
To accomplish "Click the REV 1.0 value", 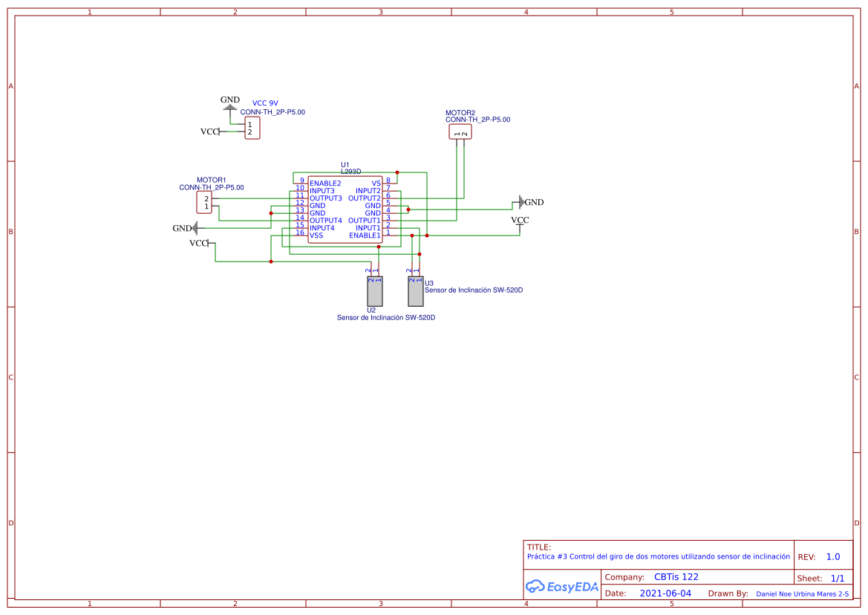I will pyautogui.click(x=833, y=557).
